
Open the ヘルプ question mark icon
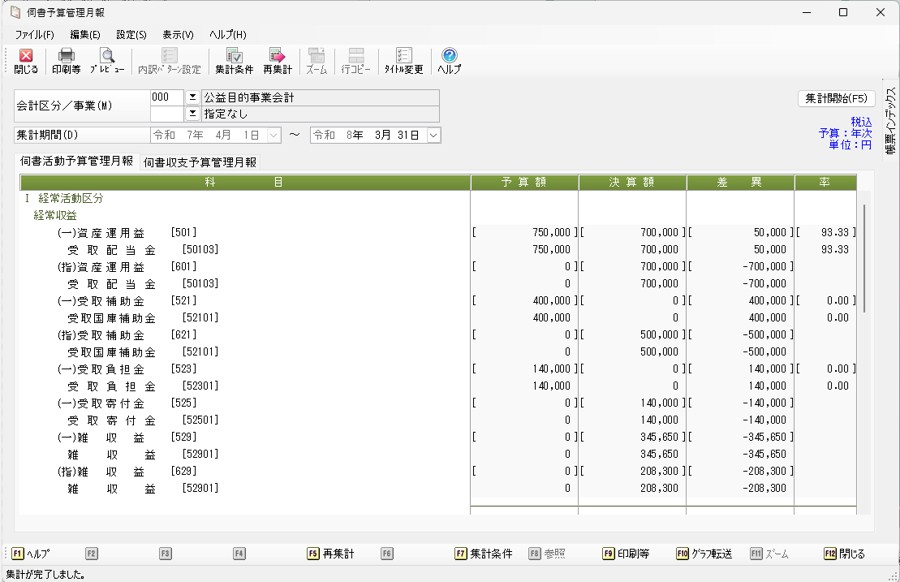coord(449,61)
